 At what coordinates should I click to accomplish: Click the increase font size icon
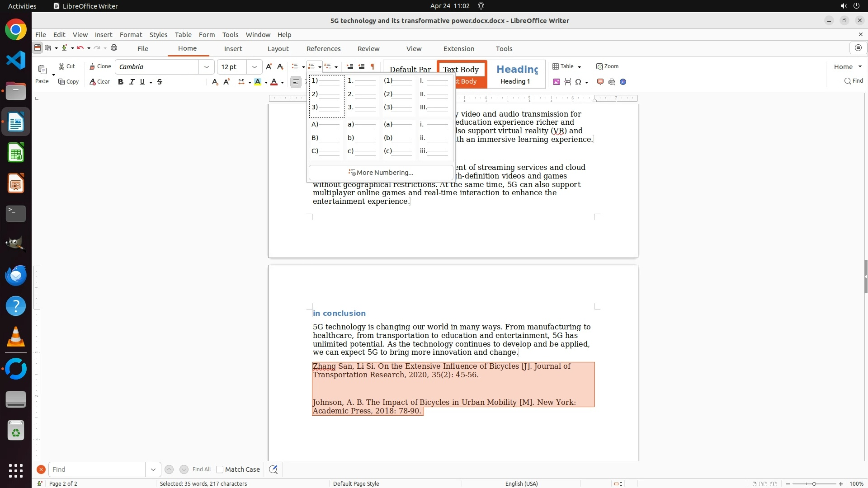pyautogui.click(x=269, y=66)
